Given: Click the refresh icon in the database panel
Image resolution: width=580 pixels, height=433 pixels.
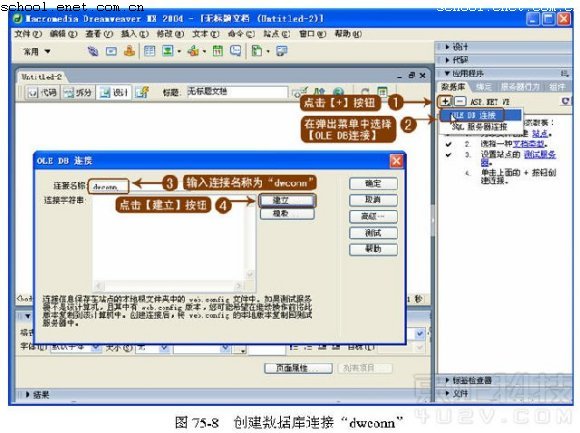Looking at the screenshot, I should [565, 101].
